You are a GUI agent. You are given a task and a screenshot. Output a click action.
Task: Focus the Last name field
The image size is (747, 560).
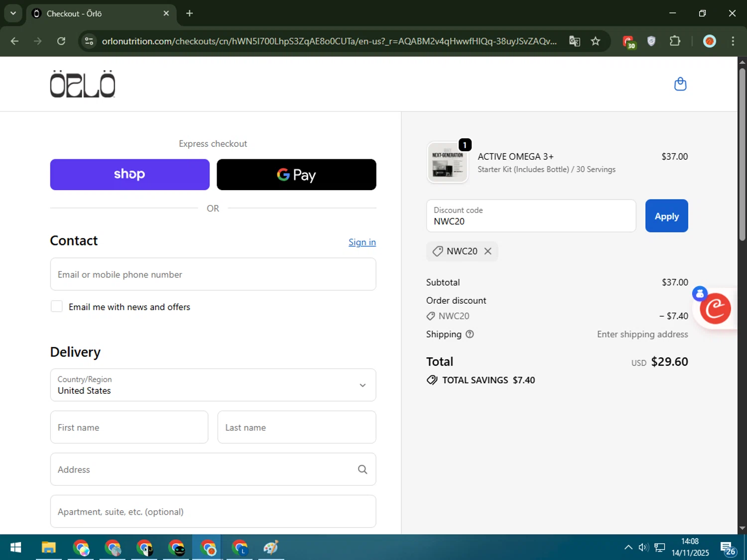click(x=297, y=427)
